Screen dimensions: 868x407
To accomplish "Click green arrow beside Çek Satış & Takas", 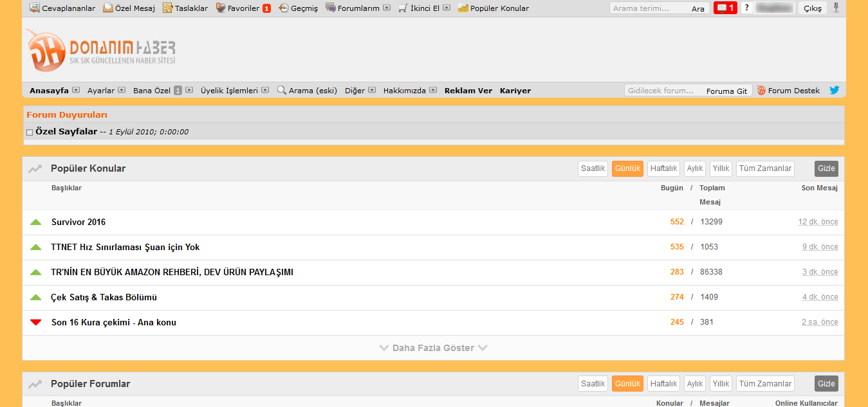I will point(36,298).
